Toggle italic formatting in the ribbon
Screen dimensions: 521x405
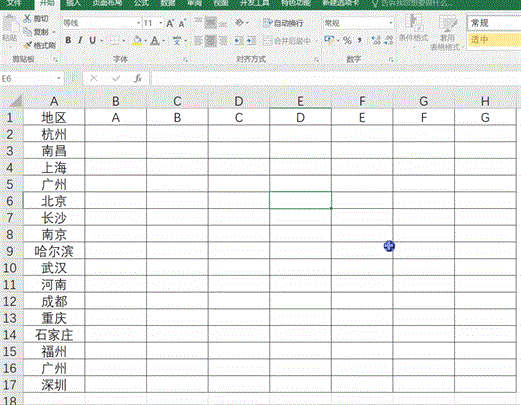(80, 40)
